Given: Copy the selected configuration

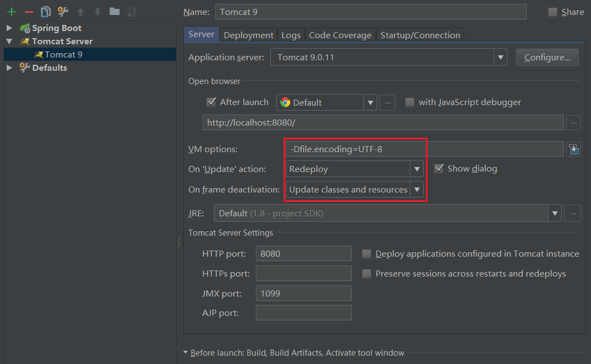Looking at the screenshot, I should tap(45, 12).
